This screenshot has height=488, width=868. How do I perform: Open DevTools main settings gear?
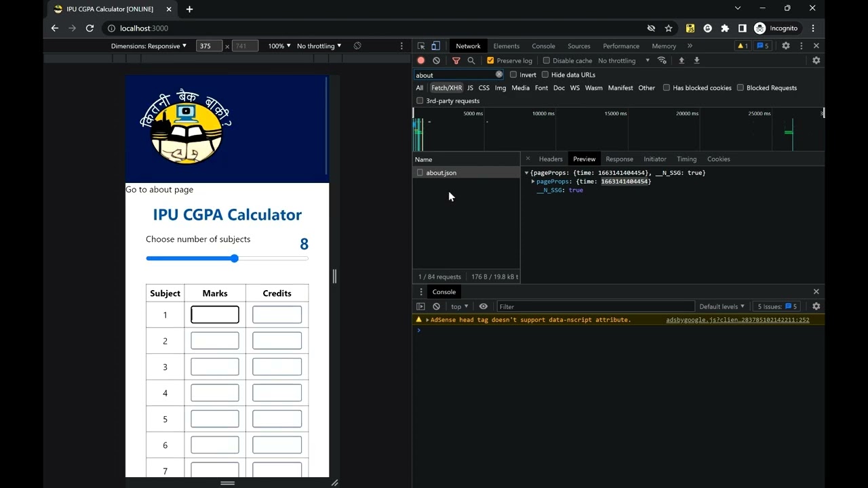click(x=786, y=46)
